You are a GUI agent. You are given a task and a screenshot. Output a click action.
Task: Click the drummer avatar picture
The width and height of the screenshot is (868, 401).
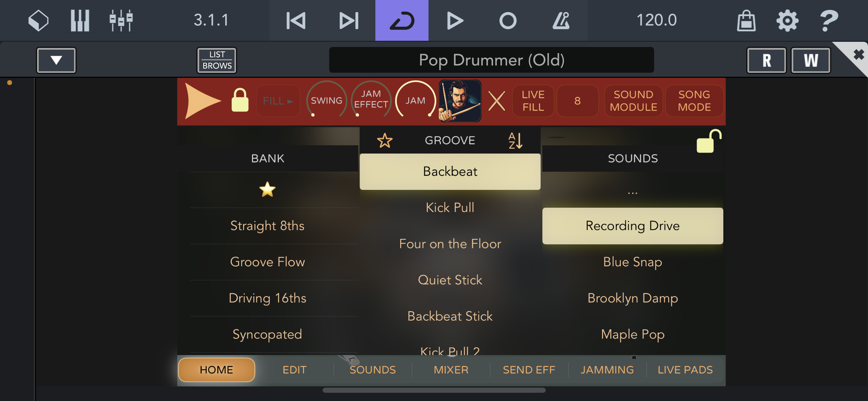[460, 101]
